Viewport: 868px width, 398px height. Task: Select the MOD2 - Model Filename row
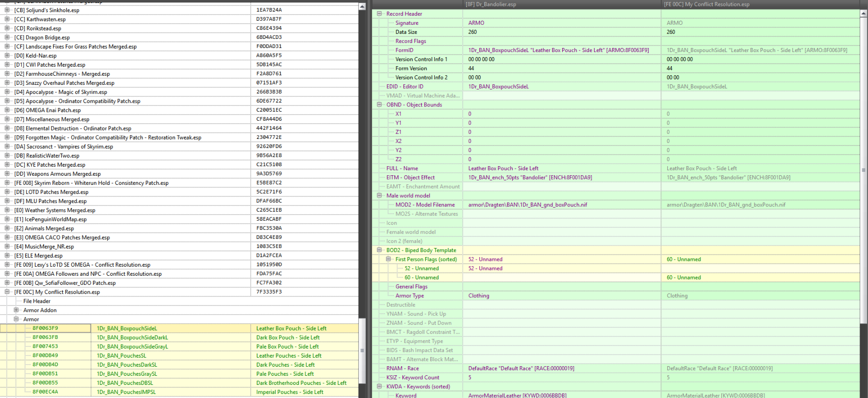425,205
